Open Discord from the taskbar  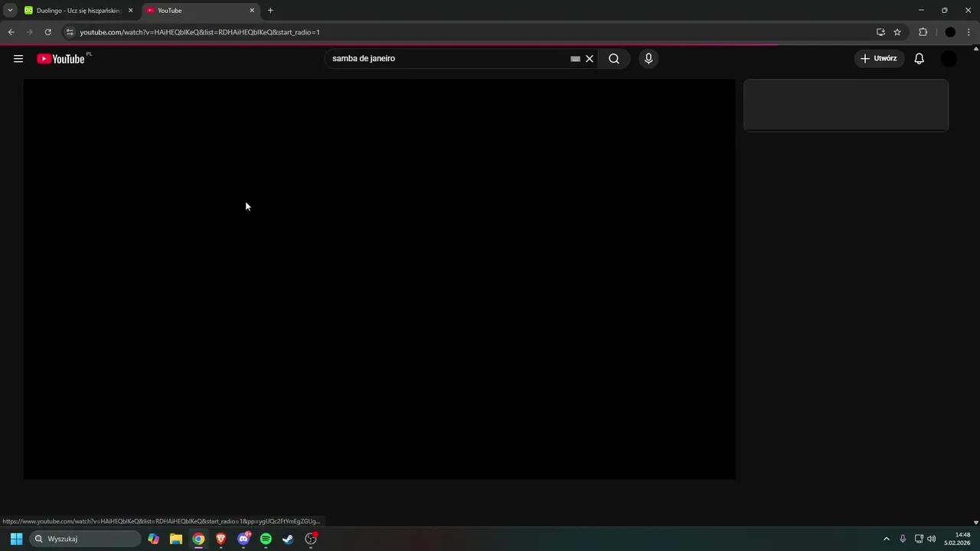(x=243, y=539)
